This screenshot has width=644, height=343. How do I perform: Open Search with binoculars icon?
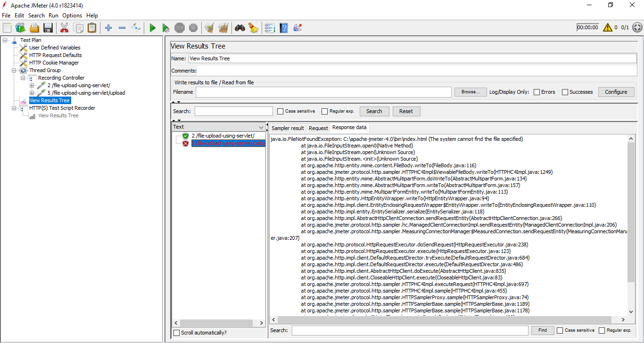[240, 28]
